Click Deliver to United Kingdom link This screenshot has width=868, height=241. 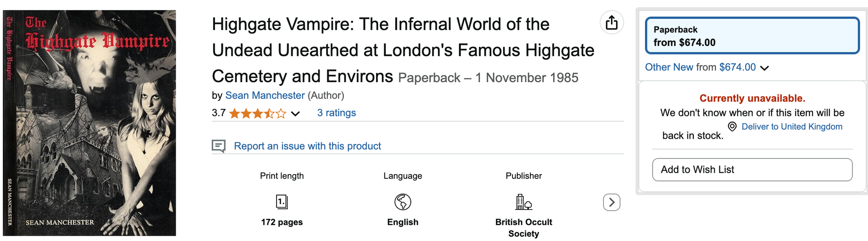click(x=792, y=127)
